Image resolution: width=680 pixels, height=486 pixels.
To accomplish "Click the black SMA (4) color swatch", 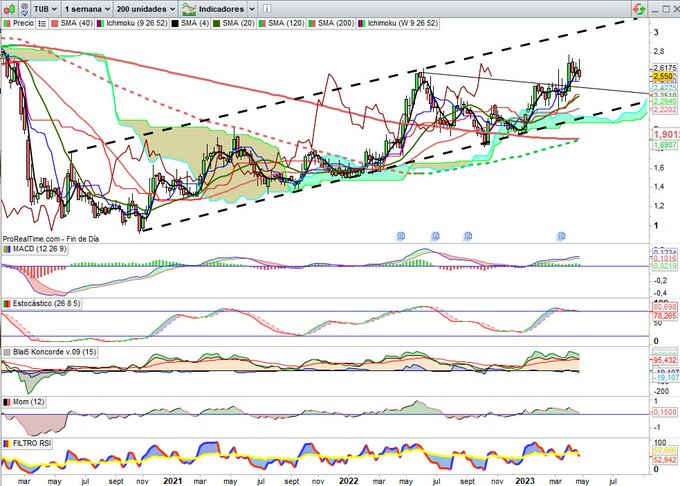I will click(x=175, y=23).
